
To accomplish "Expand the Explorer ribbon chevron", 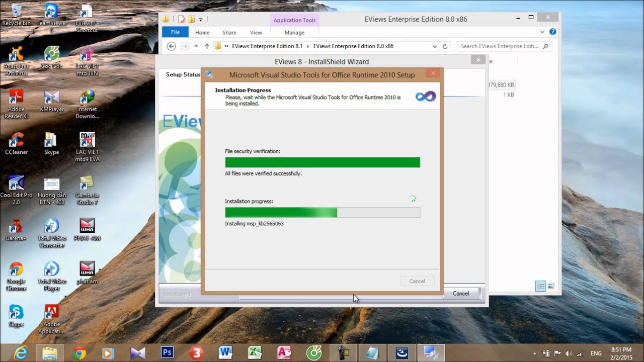I will 542,32.
